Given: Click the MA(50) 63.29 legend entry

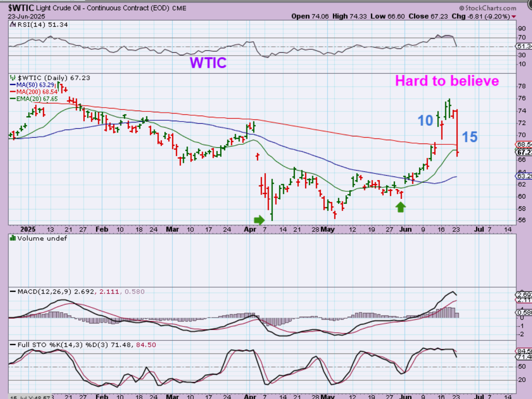Looking at the screenshot, I should [x=33, y=85].
